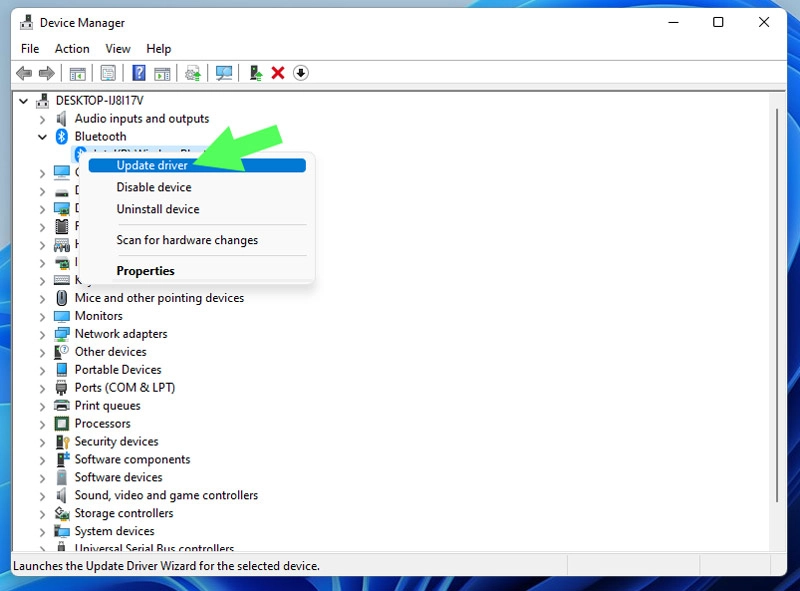
Task: Click the Storage controllers icon
Action: 62,513
